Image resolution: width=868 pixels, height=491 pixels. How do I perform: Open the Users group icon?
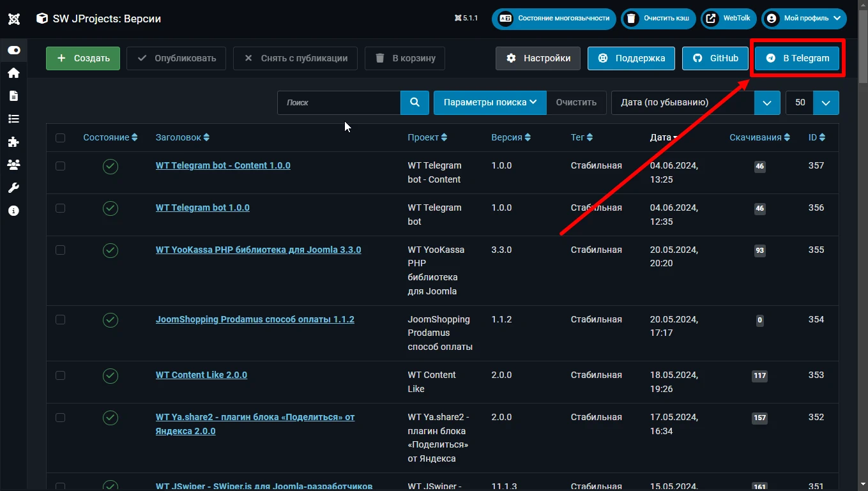click(13, 165)
